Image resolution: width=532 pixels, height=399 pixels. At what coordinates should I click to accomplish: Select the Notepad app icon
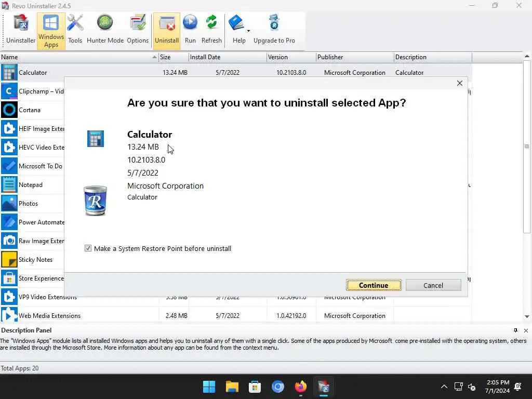(x=9, y=184)
